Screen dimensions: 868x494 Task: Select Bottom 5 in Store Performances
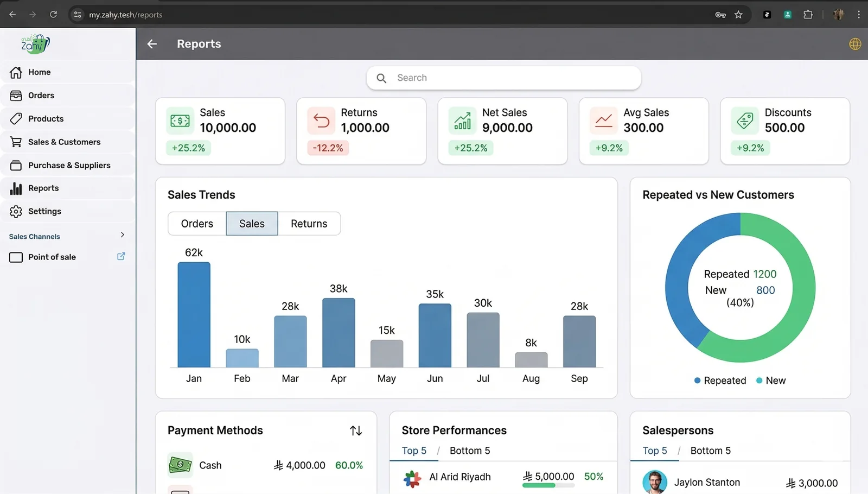click(470, 451)
